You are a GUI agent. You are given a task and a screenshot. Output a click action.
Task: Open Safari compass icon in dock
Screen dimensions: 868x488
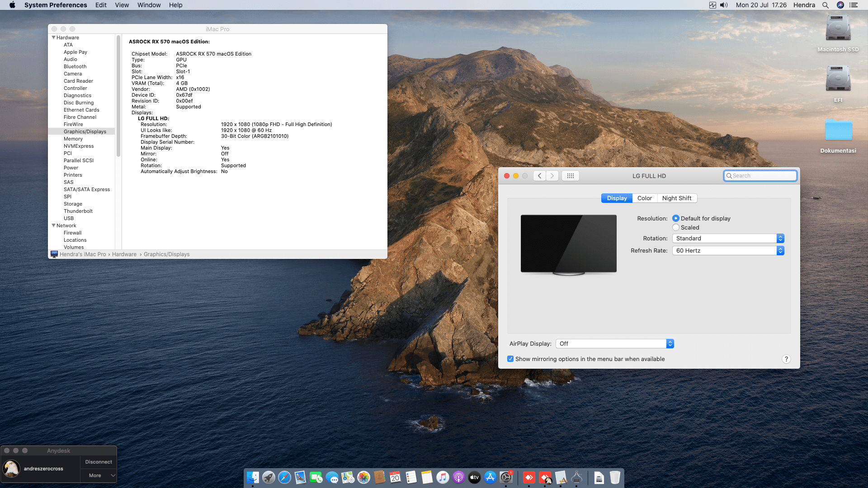[284, 477]
